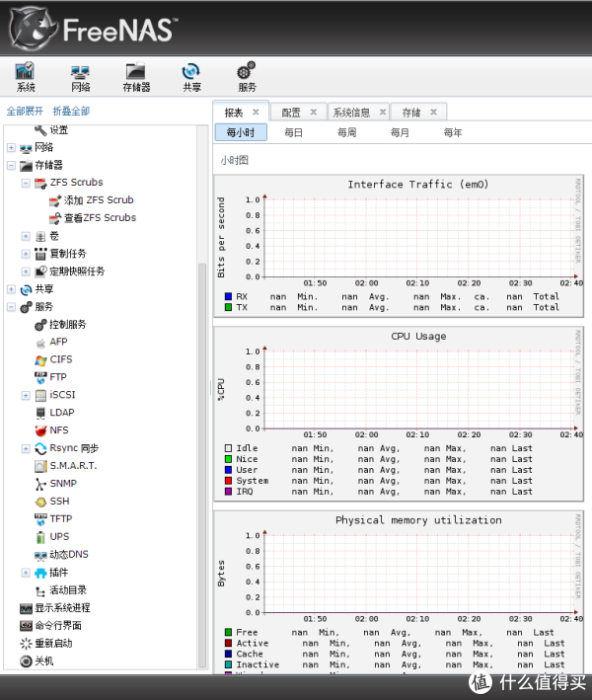Open the 存储器 (Storage) toolbar icon
The height and width of the screenshot is (700, 592).
pyautogui.click(x=136, y=76)
